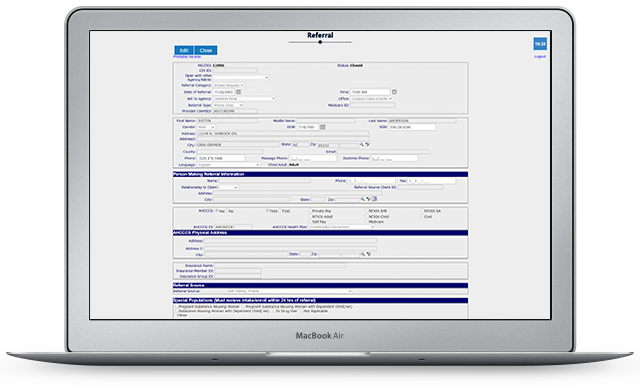Image resolution: width=640 pixels, height=391 pixels.
Task: Click the Name field in Person Making Referral
Action: tap(264, 180)
